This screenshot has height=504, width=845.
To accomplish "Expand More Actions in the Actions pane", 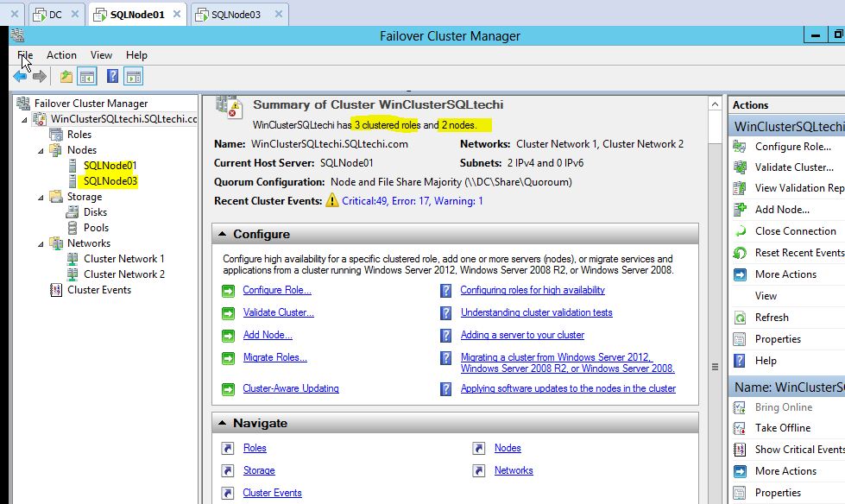I will click(785, 274).
